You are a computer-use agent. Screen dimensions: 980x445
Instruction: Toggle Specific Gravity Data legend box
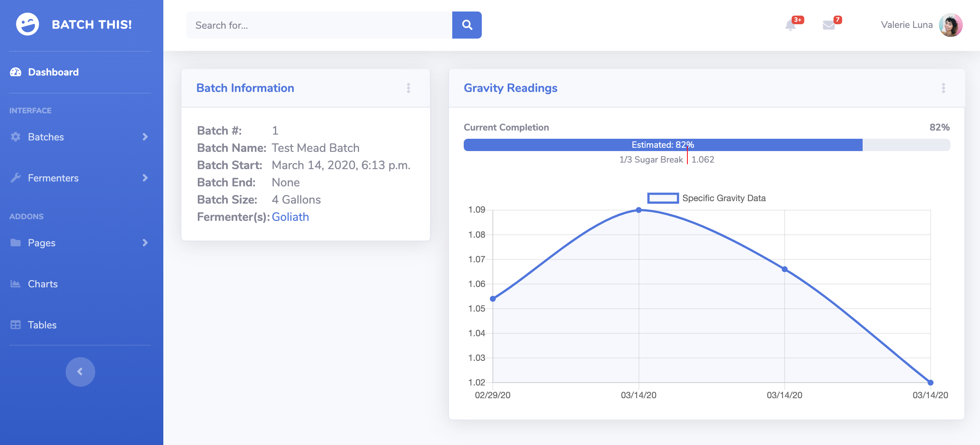tap(663, 198)
